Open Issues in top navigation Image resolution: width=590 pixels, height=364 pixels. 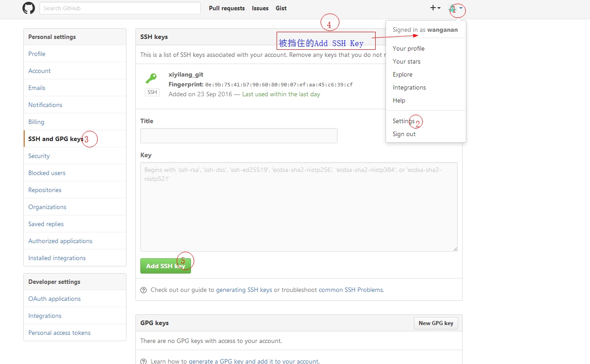click(260, 8)
